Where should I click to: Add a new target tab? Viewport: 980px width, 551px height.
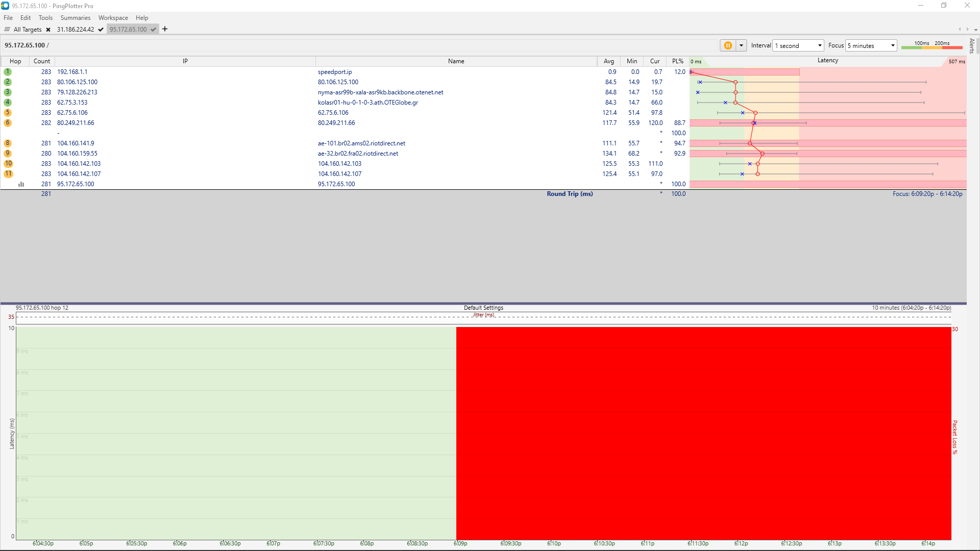(x=165, y=29)
